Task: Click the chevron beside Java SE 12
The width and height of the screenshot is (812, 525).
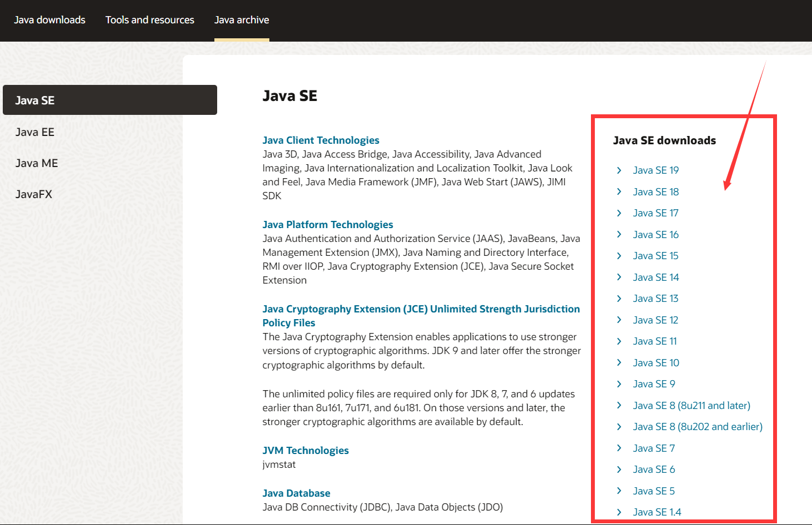Action: click(619, 320)
